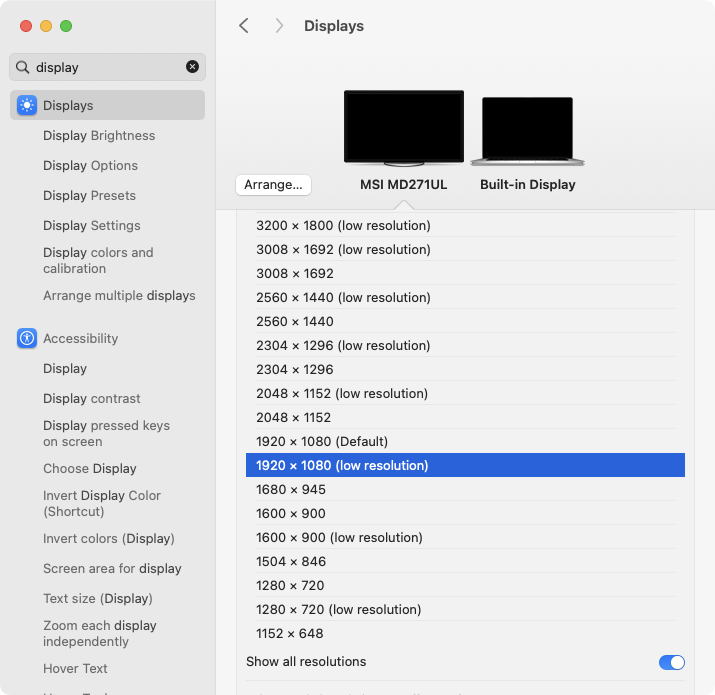Select 2048 × 1152 (low resolution)
This screenshot has height=695, width=715.
click(x=465, y=394)
